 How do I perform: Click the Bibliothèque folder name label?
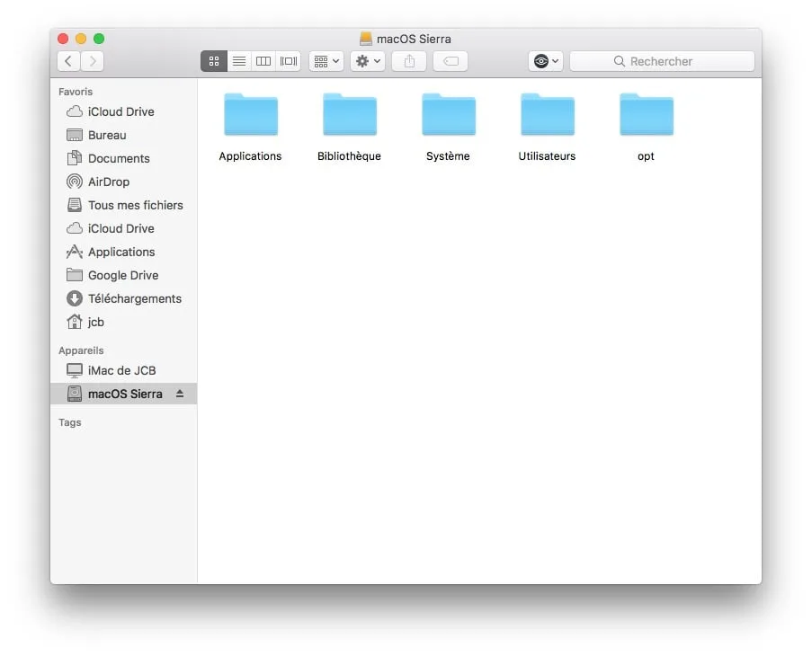349,156
